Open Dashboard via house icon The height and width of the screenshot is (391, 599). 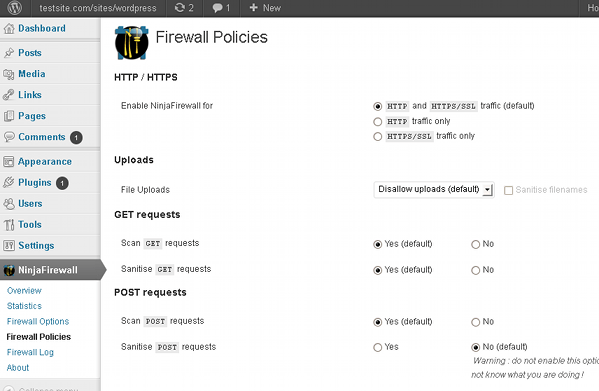[x=9, y=29]
